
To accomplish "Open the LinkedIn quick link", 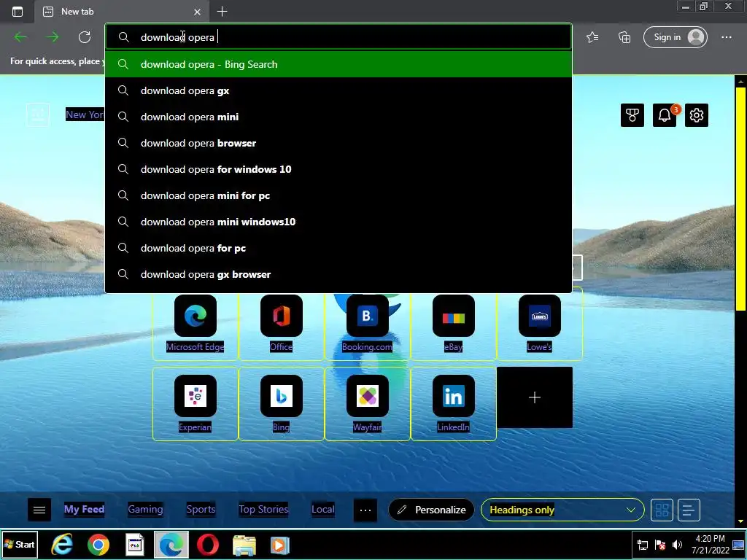I will point(453,404).
